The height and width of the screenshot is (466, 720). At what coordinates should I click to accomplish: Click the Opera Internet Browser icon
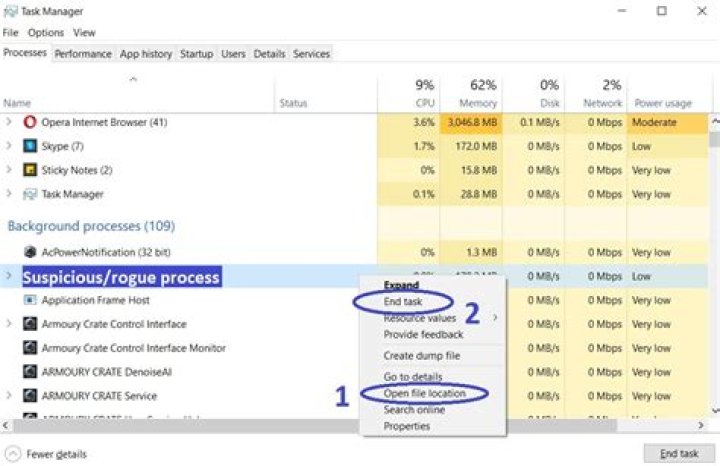click(30, 122)
